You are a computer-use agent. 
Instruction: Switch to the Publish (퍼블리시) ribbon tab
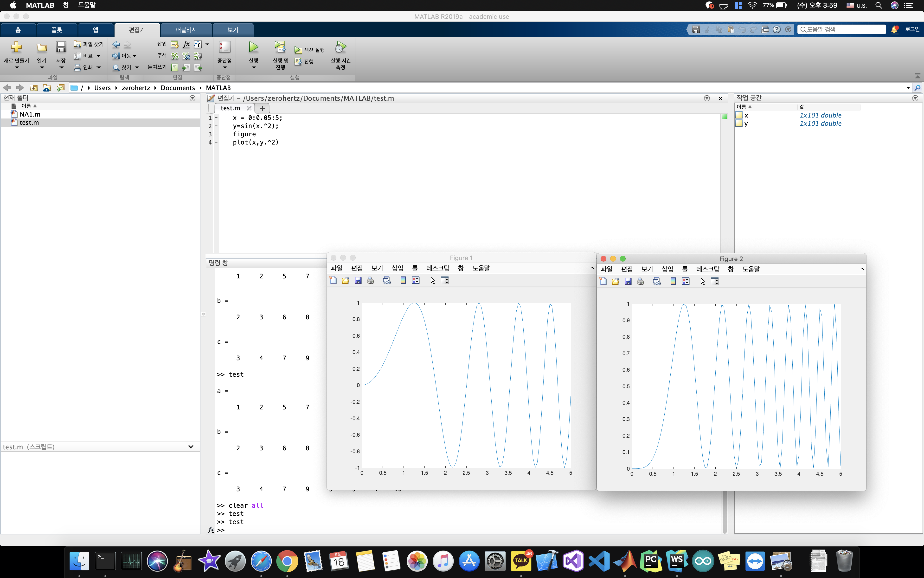pos(186,30)
